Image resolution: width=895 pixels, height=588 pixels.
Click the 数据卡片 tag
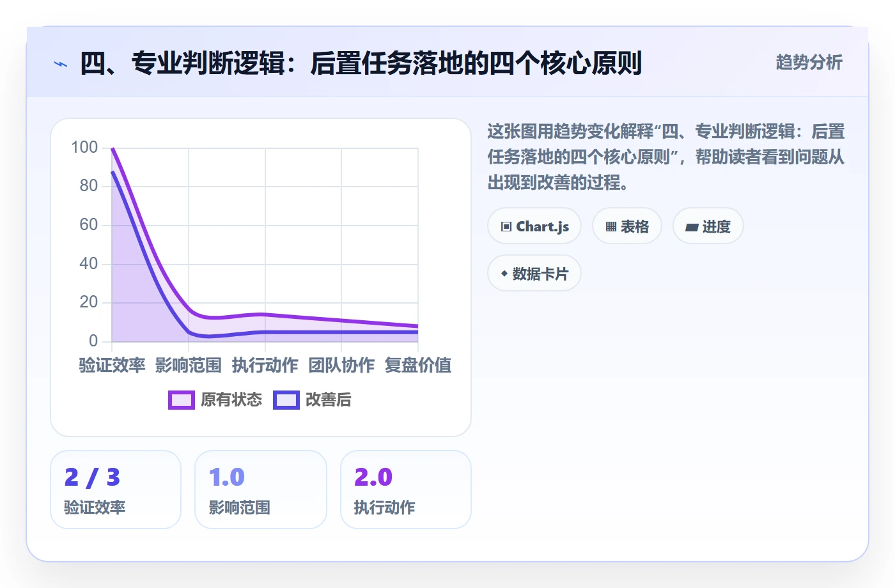point(534,274)
